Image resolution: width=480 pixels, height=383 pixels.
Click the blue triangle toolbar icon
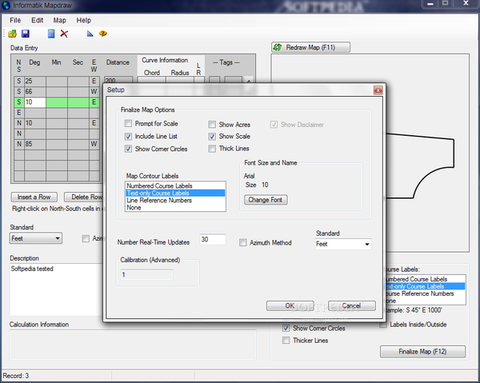tap(90, 34)
